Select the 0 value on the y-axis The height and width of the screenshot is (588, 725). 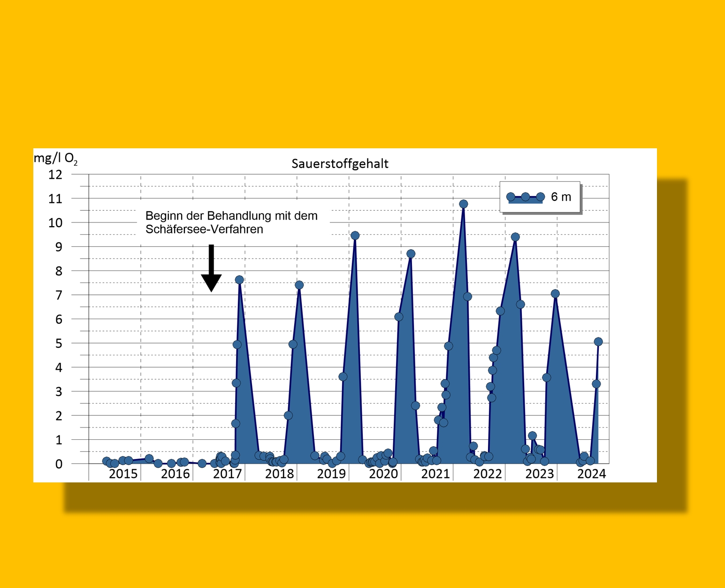pyautogui.click(x=59, y=464)
